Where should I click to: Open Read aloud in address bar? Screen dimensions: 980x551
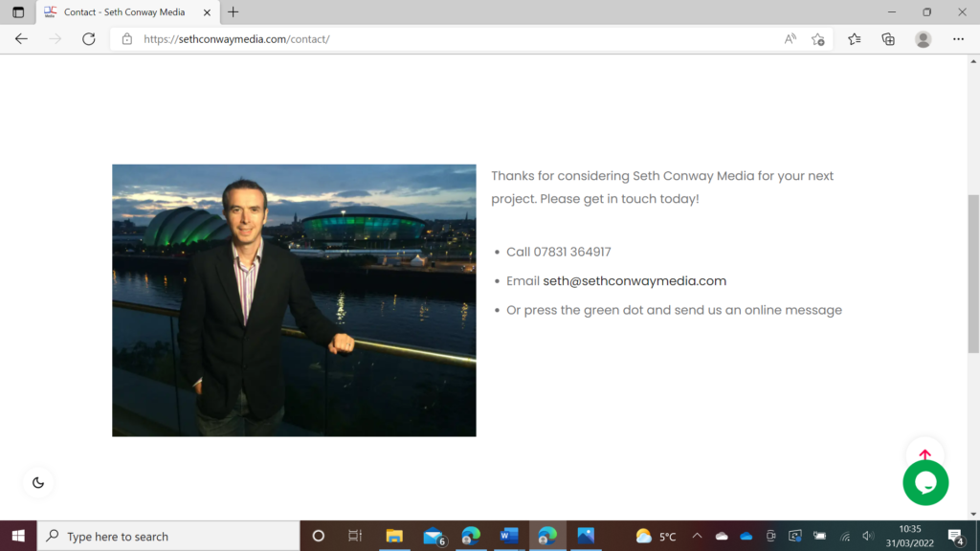tap(790, 38)
